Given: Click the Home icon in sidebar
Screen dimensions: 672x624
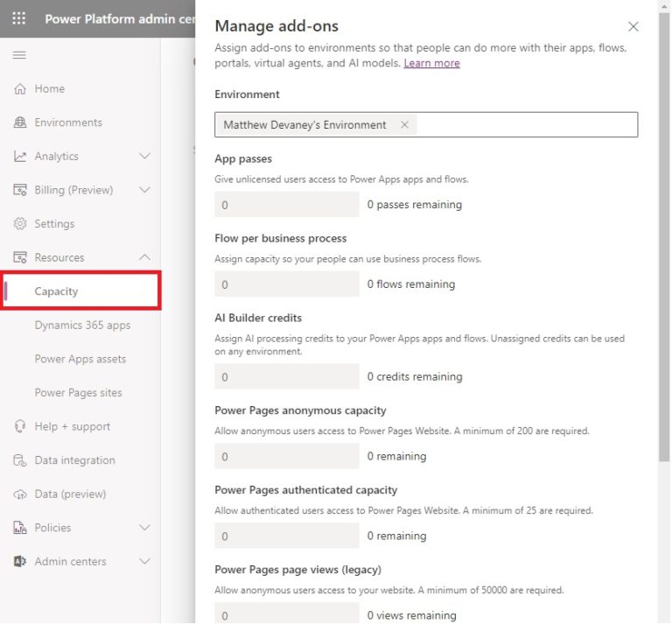Looking at the screenshot, I should coord(19,88).
